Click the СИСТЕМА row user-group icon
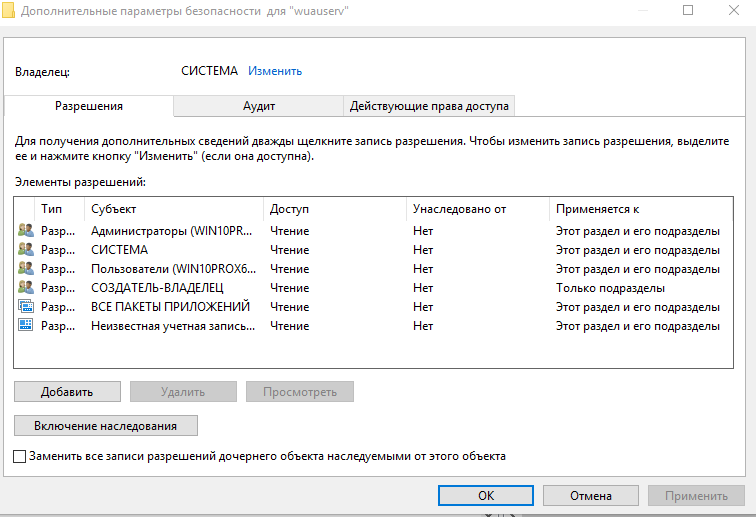Image resolution: width=756 pixels, height=517 pixels. click(26, 249)
